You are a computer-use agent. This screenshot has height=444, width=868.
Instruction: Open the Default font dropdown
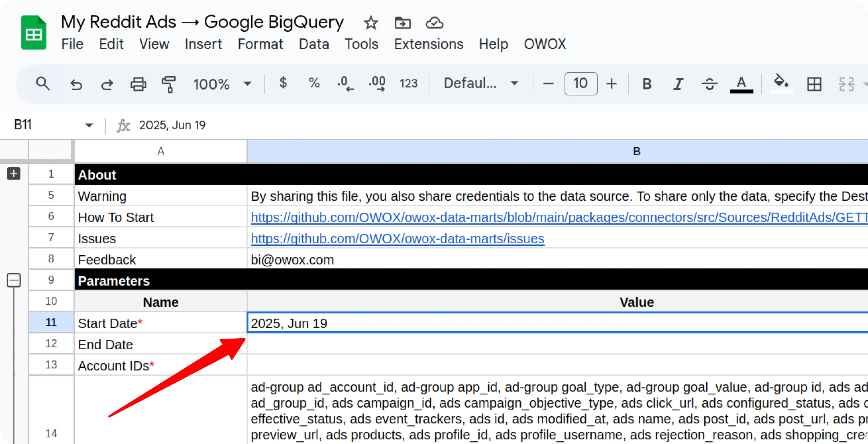[x=481, y=83]
